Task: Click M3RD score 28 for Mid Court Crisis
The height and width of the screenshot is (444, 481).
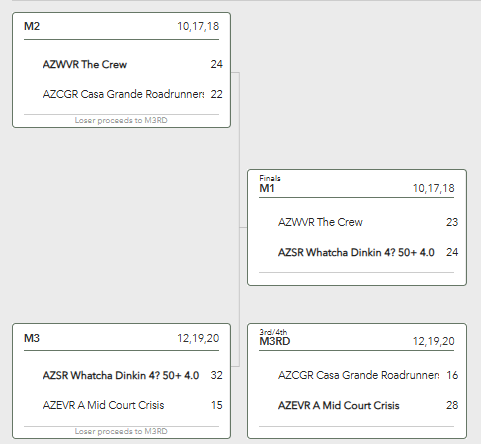Action: pyautogui.click(x=452, y=405)
